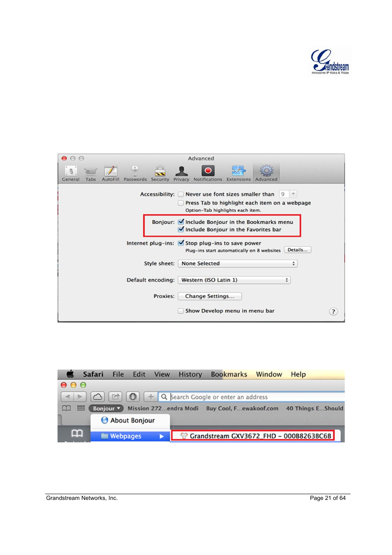Open the General preferences pane

pyautogui.click(x=71, y=173)
